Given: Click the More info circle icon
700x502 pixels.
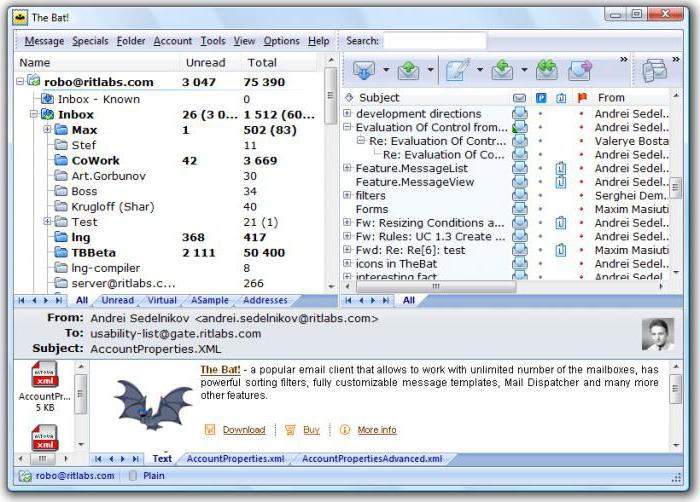Looking at the screenshot, I should [345, 430].
